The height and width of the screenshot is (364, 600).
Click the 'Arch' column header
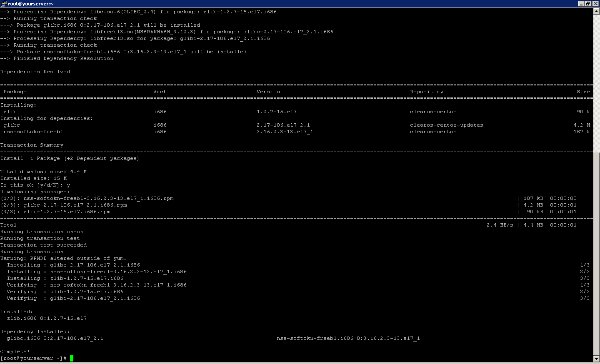click(x=160, y=92)
